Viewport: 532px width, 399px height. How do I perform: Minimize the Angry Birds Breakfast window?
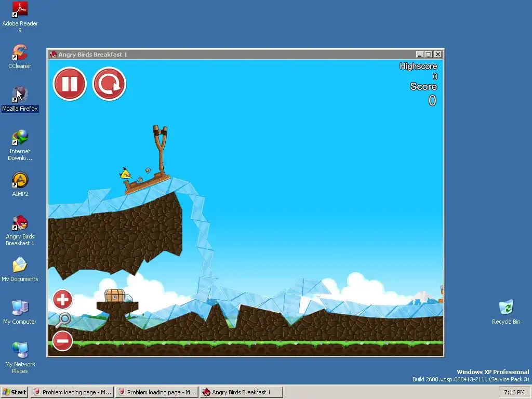[x=420, y=54]
